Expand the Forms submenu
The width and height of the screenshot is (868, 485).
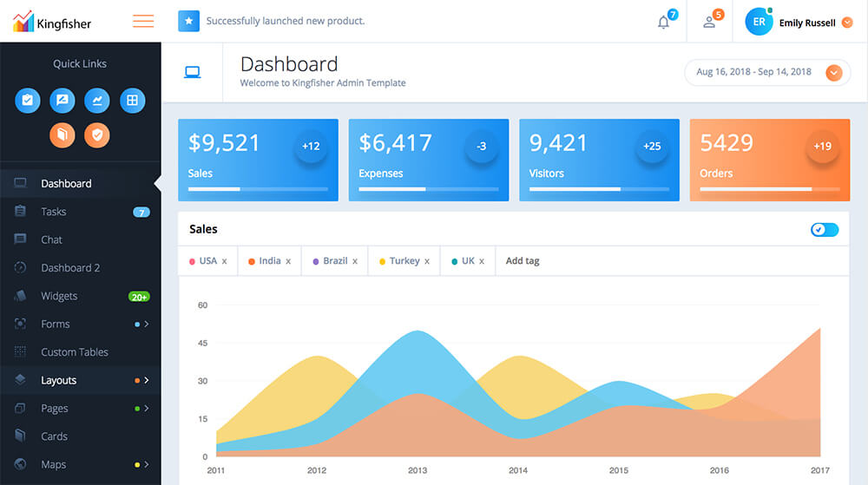coord(146,324)
